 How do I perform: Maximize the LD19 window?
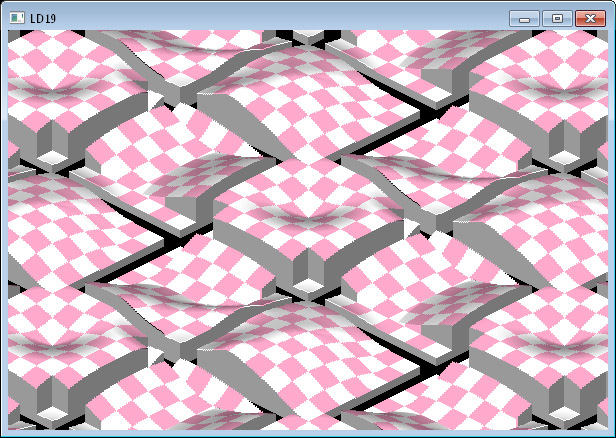click(557, 18)
